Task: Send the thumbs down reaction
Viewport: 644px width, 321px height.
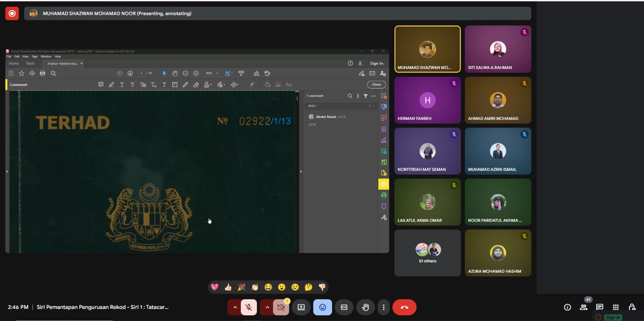Action: (x=322, y=287)
